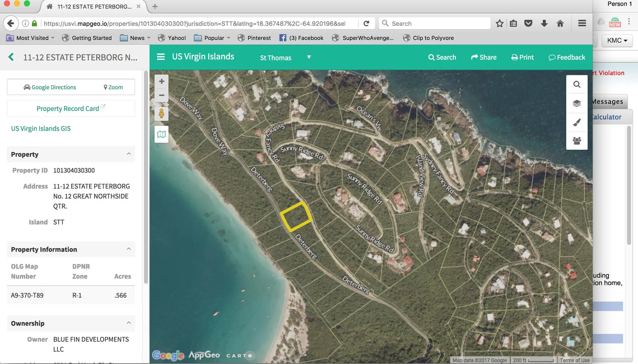Go back using the left chevron arrow
This screenshot has height=364, width=638.
point(11,57)
